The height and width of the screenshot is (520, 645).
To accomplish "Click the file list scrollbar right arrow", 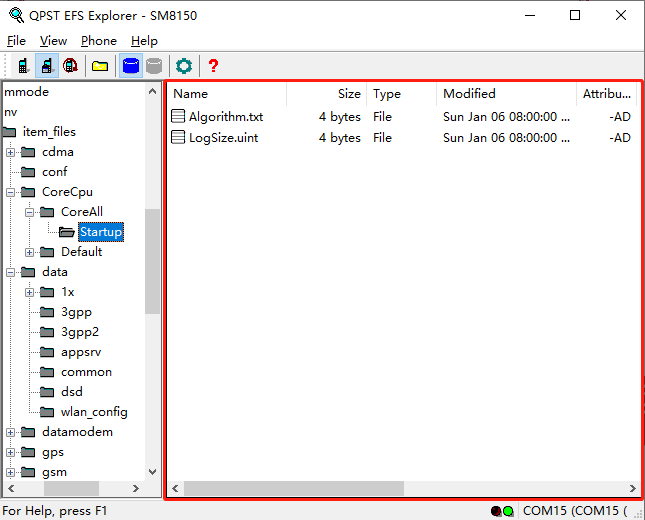I will coord(633,488).
